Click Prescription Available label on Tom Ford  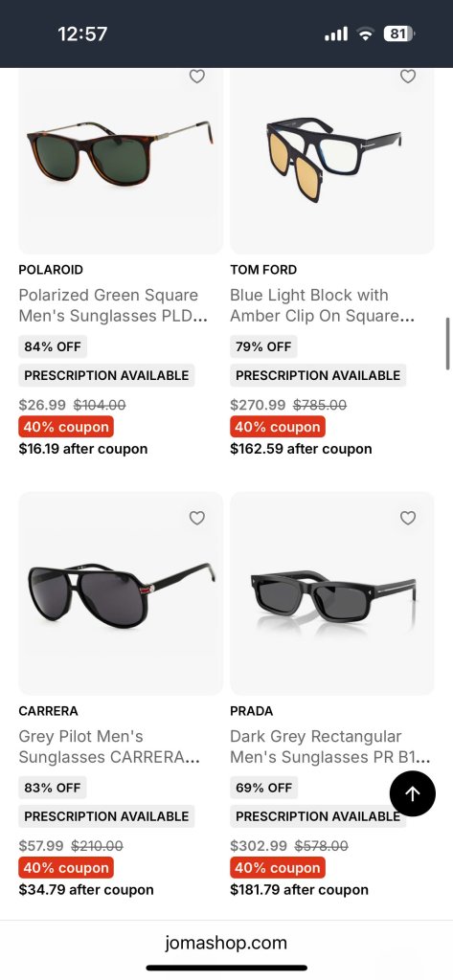[318, 375]
